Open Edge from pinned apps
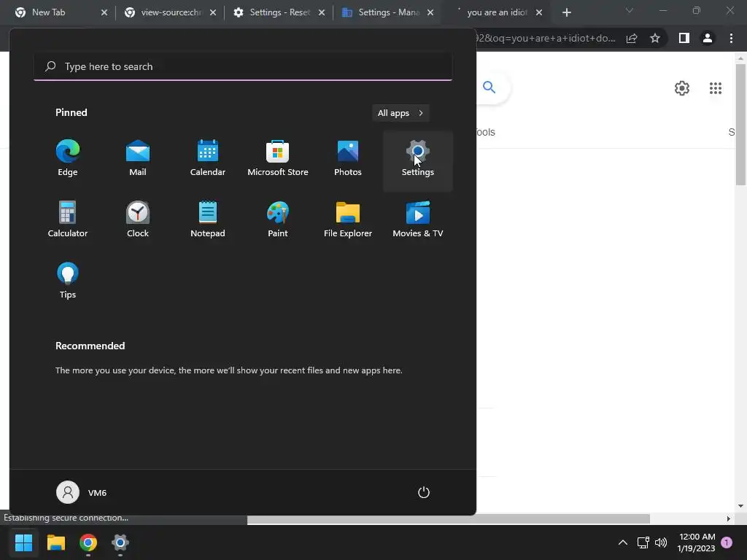747x560 pixels. coord(68,158)
